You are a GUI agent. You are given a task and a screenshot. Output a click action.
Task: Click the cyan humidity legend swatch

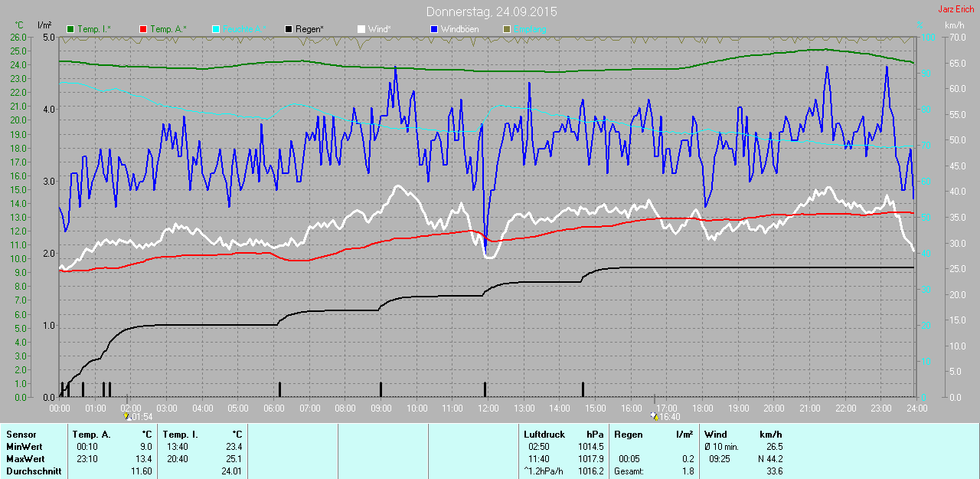(x=216, y=29)
